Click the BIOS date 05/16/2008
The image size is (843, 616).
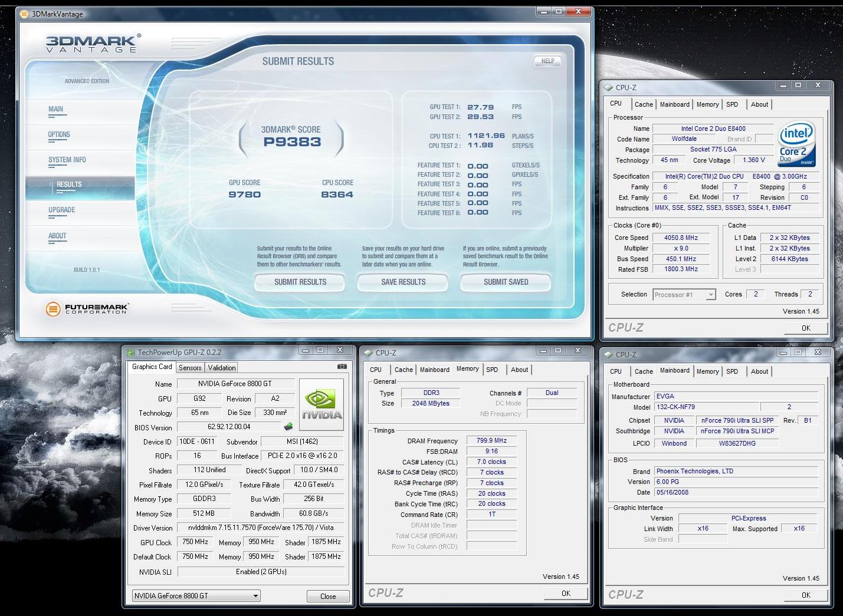point(736,492)
